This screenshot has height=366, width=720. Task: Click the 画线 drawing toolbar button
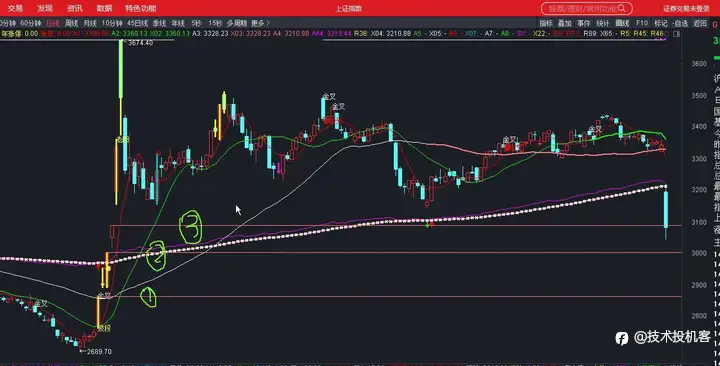coord(622,23)
